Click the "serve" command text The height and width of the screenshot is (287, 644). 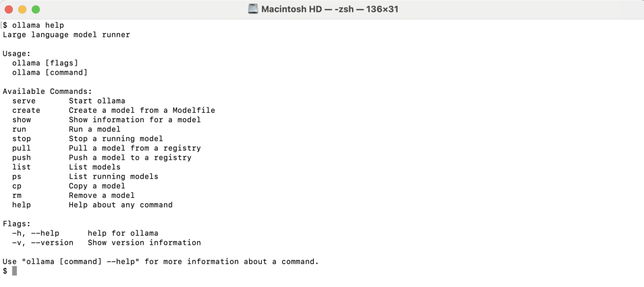pyautogui.click(x=24, y=101)
